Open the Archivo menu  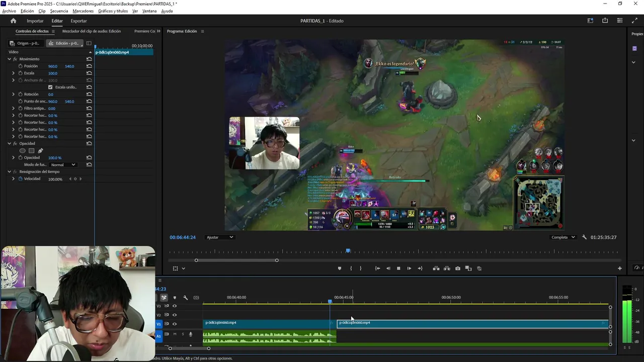tap(9, 11)
